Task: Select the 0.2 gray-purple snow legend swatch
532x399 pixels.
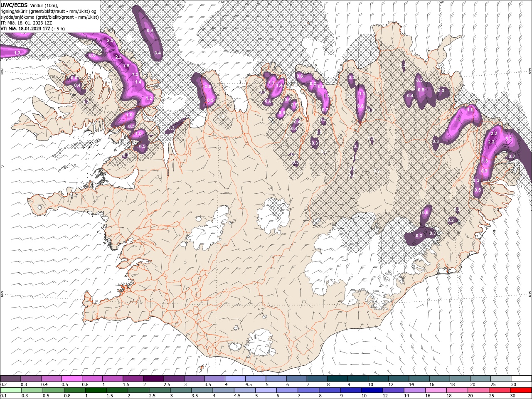Action: pos(10,379)
